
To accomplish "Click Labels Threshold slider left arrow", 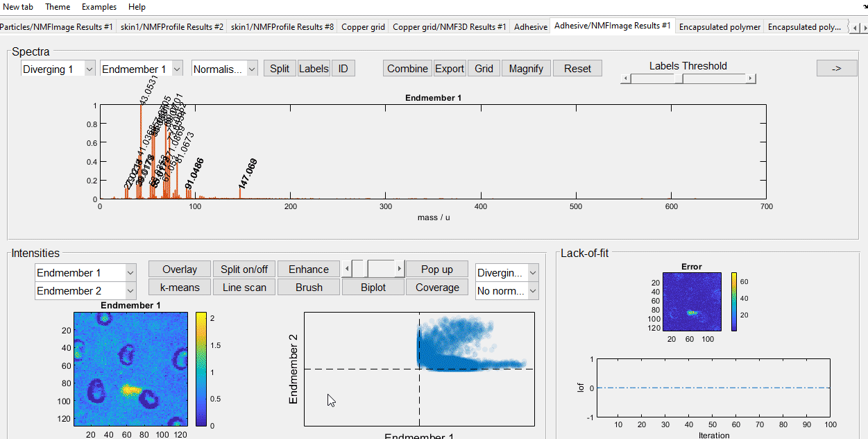I will 625,79.
